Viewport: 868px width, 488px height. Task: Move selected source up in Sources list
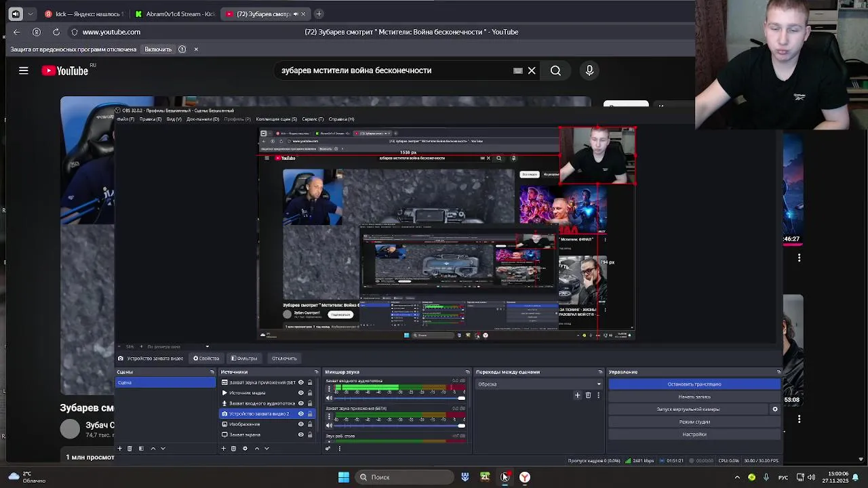(256, 448)
